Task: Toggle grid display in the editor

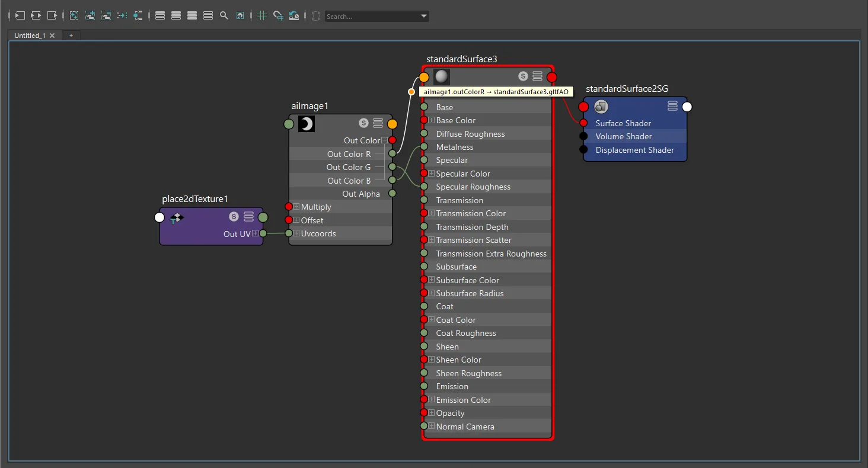Action: (x=262, y=16)
